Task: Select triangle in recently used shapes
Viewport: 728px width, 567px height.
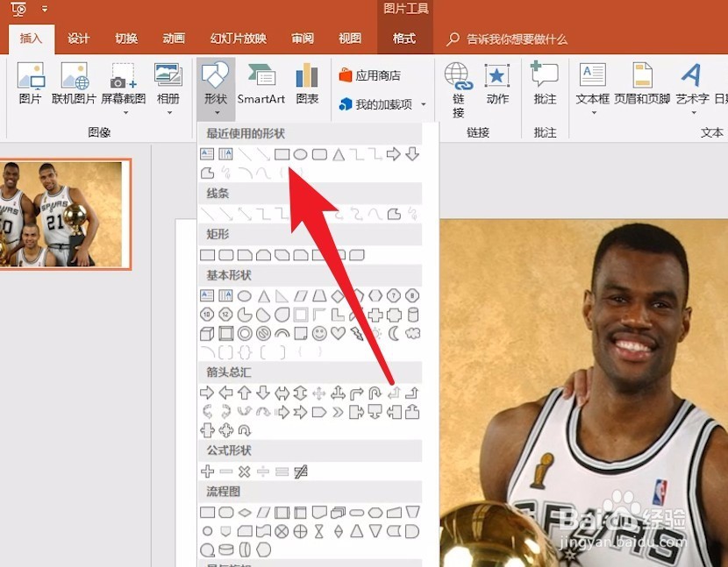Action: tap(339, 154)
